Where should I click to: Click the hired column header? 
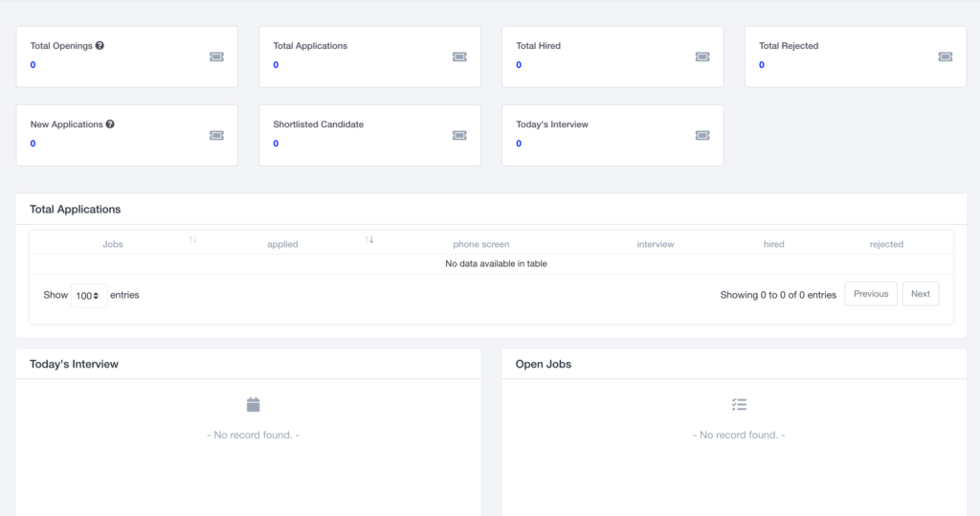(x=773, y=244)
